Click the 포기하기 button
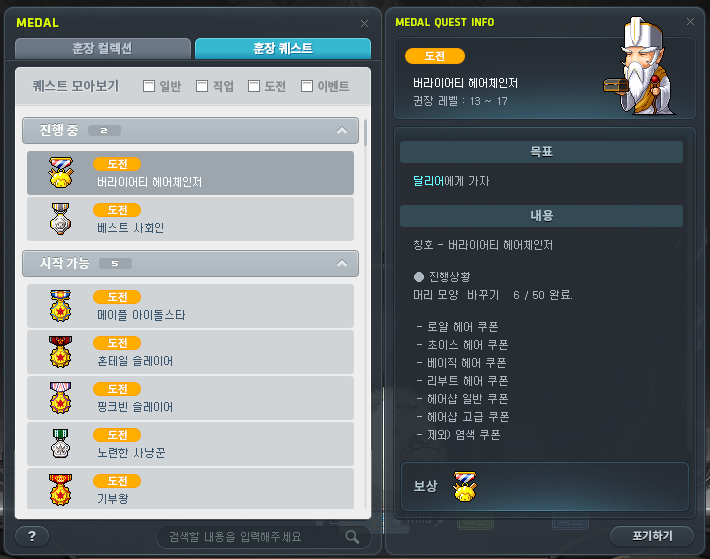 (x=652, y=536)
